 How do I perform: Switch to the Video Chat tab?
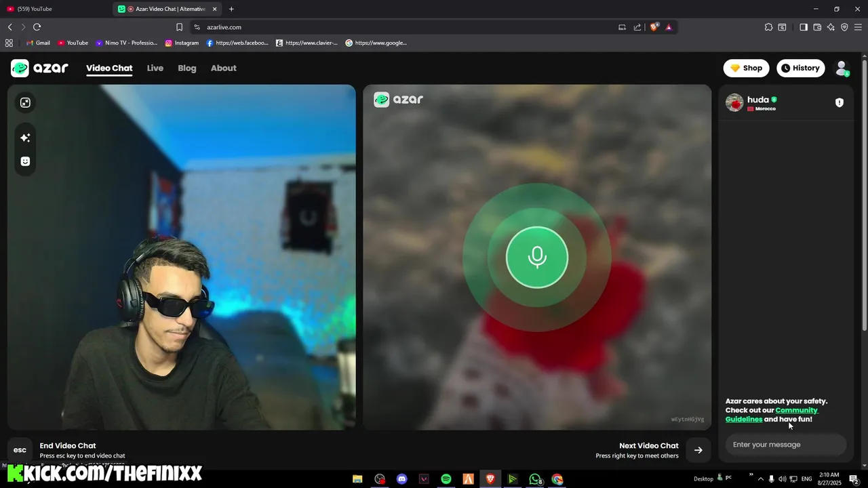point(109,68)
